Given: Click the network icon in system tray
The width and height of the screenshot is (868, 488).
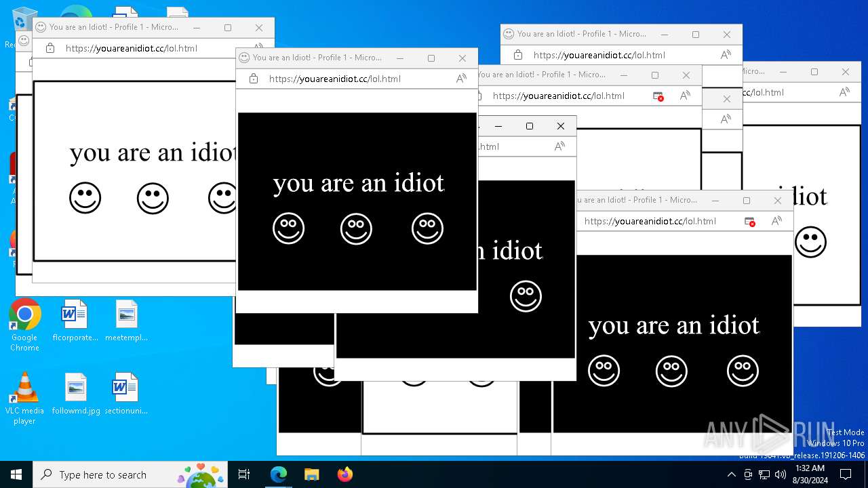Looking at the screenshot, I should (x=764, y=474).
